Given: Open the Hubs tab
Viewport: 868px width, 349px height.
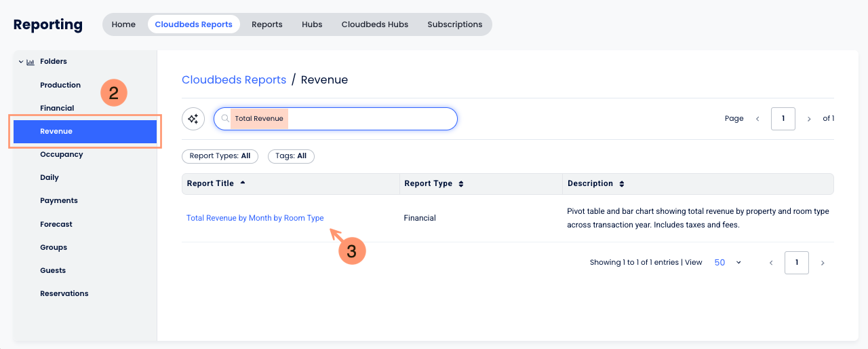Looking at the screenshot, I should tap(312, 24).
